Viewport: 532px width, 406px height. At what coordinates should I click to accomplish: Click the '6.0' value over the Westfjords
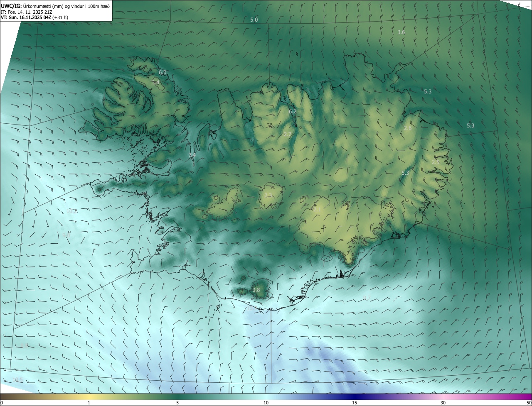(163, 72)
